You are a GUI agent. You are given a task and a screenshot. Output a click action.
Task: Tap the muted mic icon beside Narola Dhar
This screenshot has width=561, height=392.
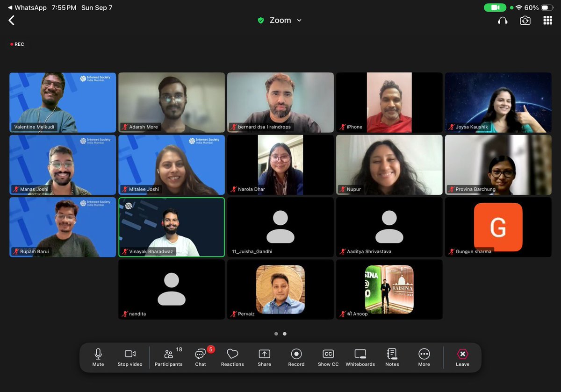click(234, 189)
